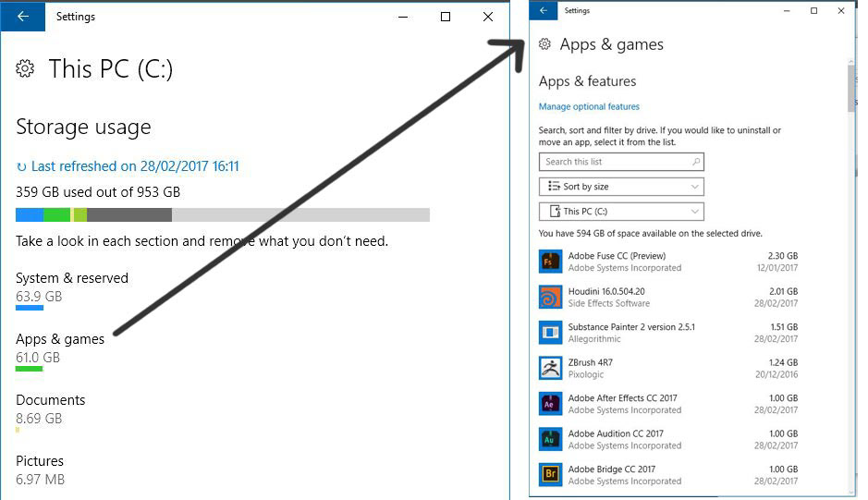Close the This PC (C:) settings window
Screen dimensions: 868x500
click(x=488, y=17)
